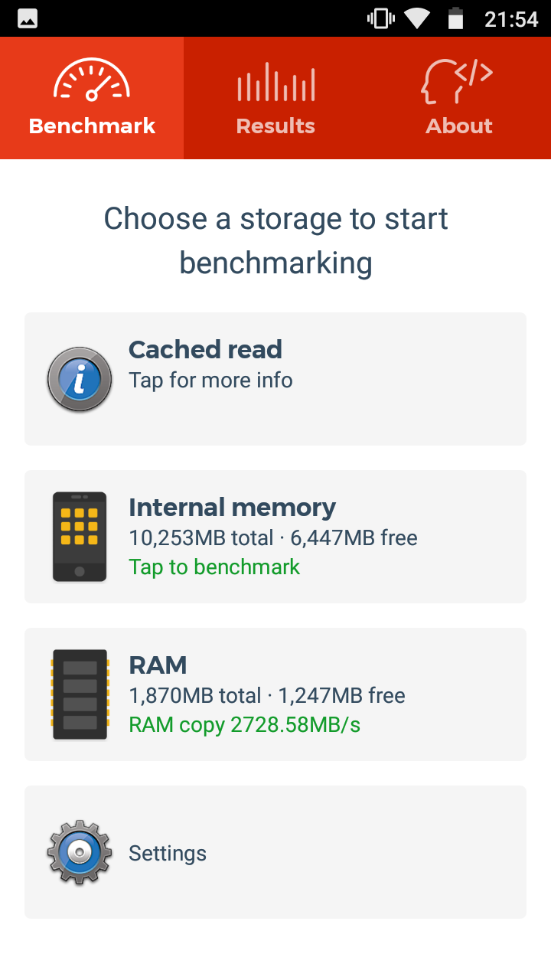Tap the RAM copy speed result text
The width and height of the screenshot is (551, 980).
pos(244,724)
